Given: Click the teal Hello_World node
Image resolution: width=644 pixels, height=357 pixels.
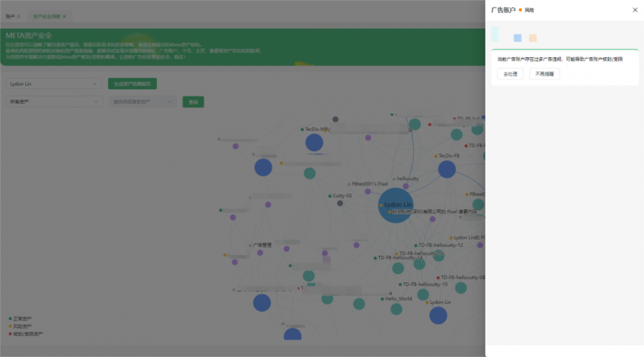Looking at the screenshot, I should point(396,309).
